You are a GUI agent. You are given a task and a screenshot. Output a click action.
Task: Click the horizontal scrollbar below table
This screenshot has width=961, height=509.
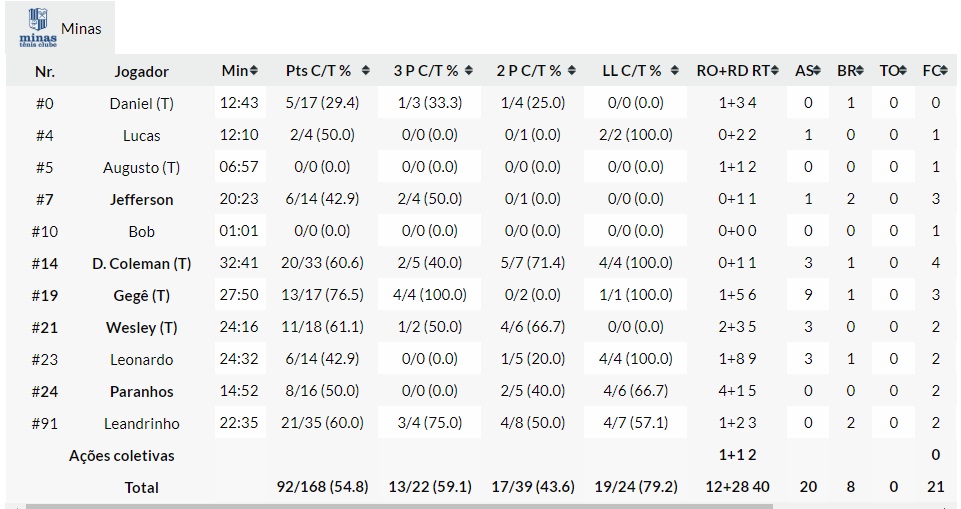pyautogui.click(x=480, y=506)
